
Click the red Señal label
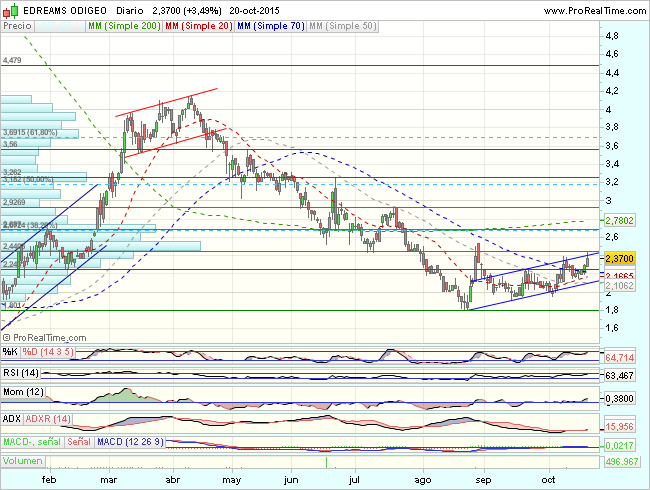(x=79, y=441)
